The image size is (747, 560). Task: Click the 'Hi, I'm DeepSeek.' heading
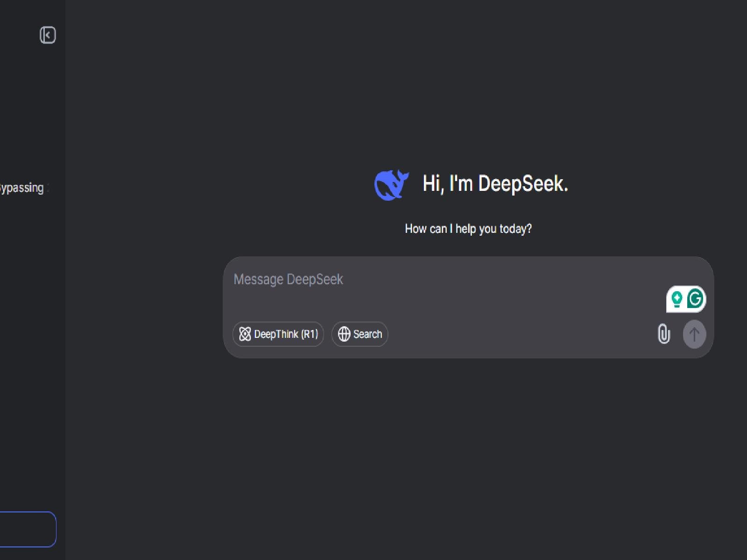click(495, 184)
